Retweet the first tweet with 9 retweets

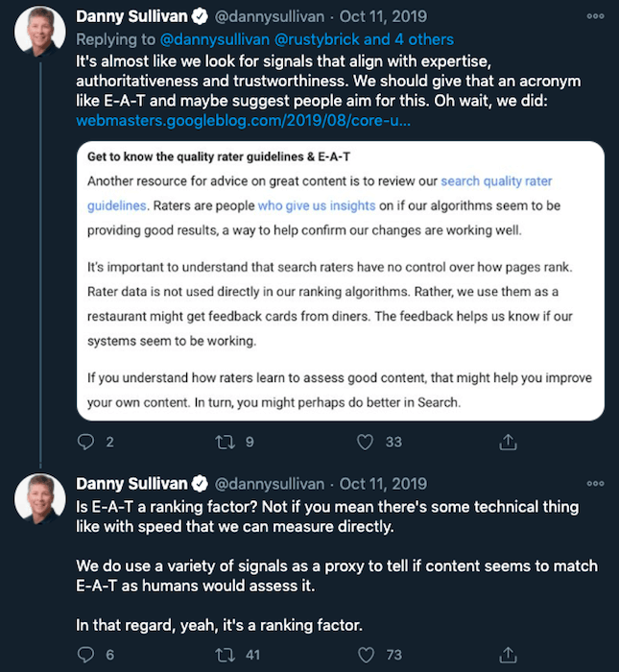225,442
